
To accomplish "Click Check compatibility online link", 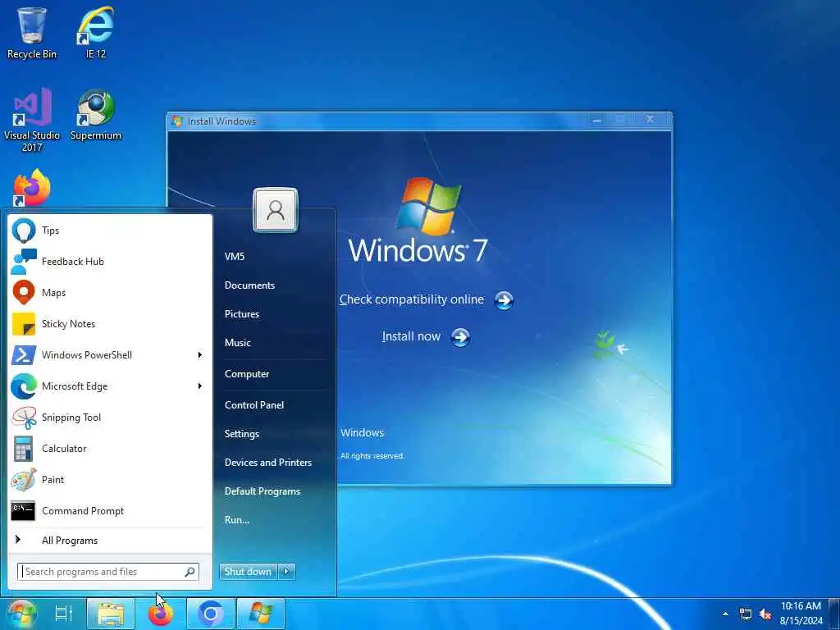I will [x=412, y=299].
